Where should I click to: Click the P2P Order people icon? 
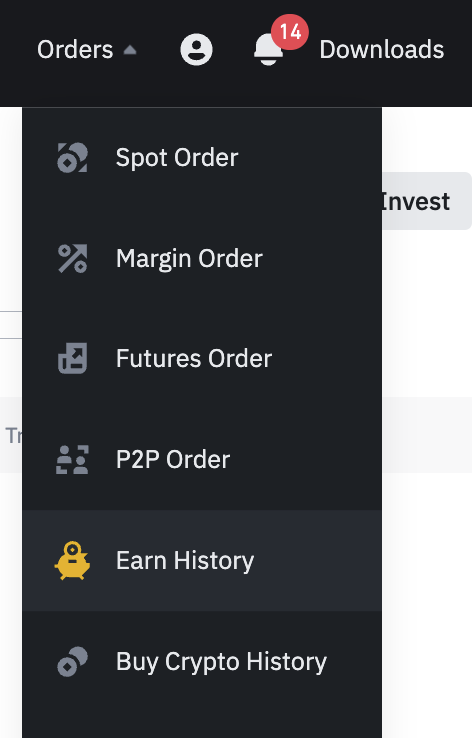(72, 459)
